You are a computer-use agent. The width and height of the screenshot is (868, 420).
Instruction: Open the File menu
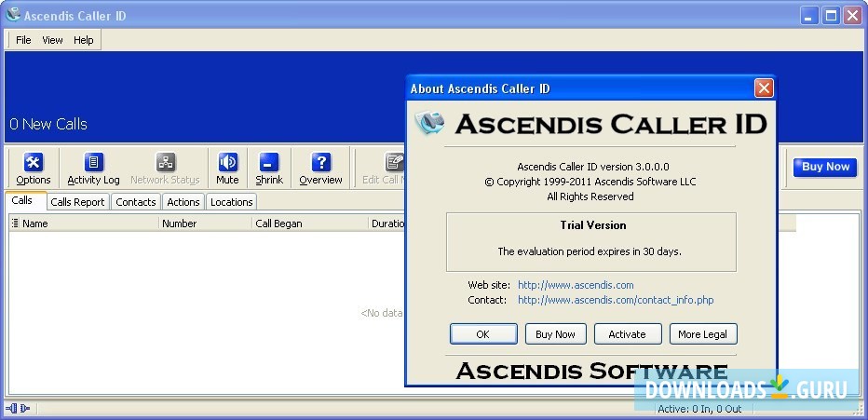(x=23, y=40)
